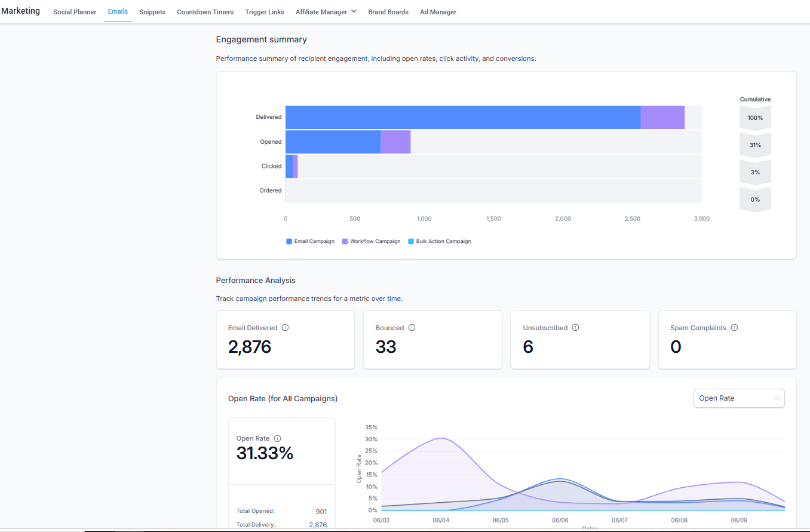Screen dimensions: 810x532
Task: Click the Delivered bar's blue Email Campaign segment
Action: click(463, 118)
